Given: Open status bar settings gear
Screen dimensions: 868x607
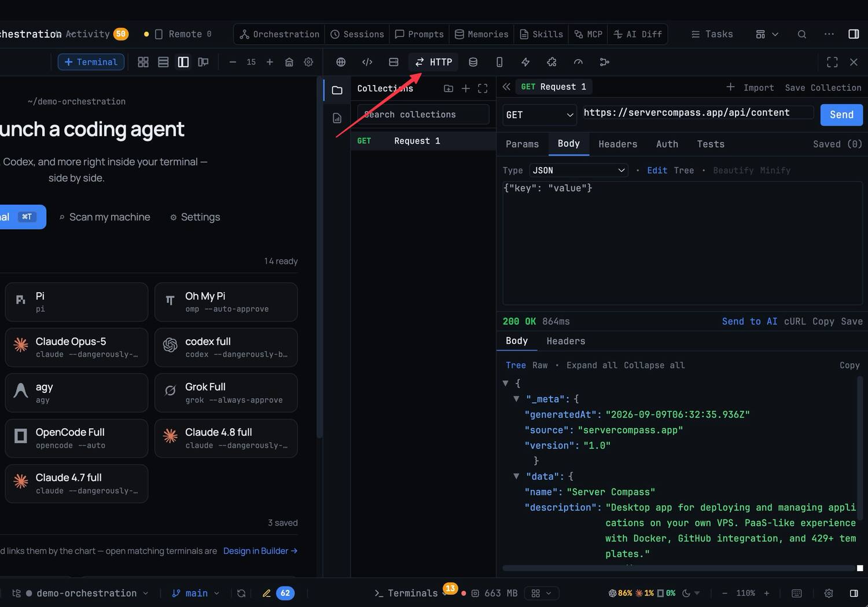Looking at the screenshot, I should (829, 593).
